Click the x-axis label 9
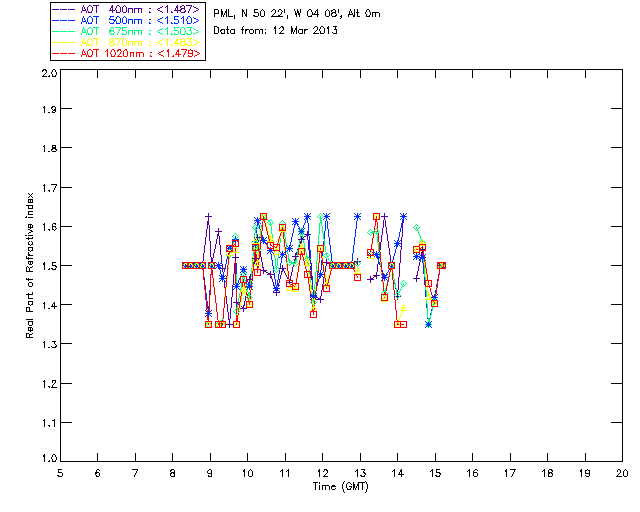 coord(210,473)
